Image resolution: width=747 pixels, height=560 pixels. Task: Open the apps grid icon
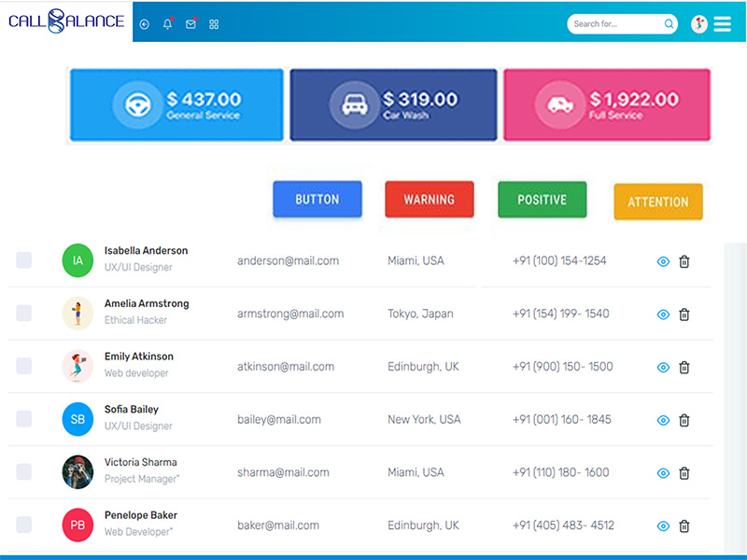pyautogui.click(x=214, y=24)
